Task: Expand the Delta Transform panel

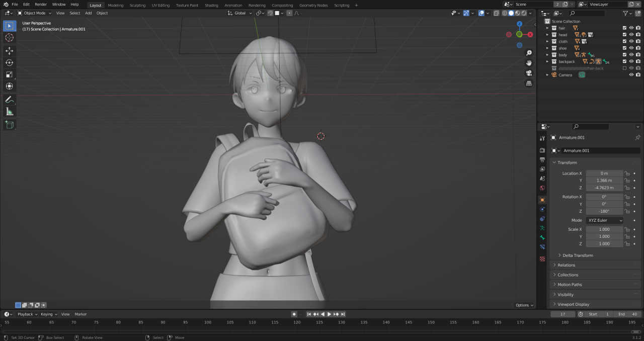Action: coord(578,255)
